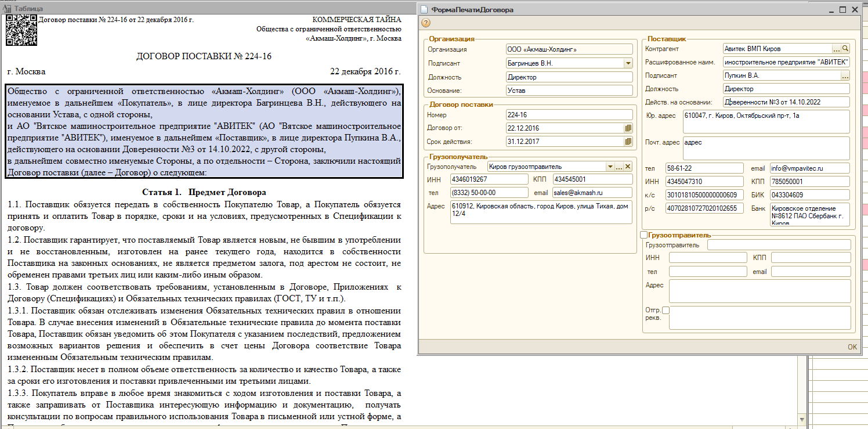
Task: Enable the Грузоотправитель checkbox
Action: tap(643, 235)
